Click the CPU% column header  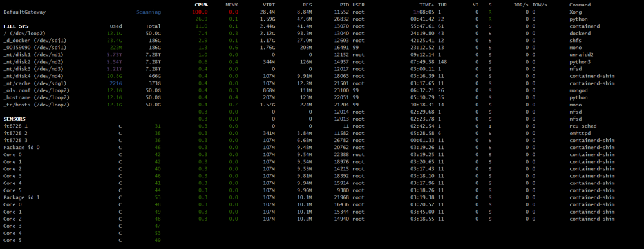pyautogui.click(x=201, y=5)
